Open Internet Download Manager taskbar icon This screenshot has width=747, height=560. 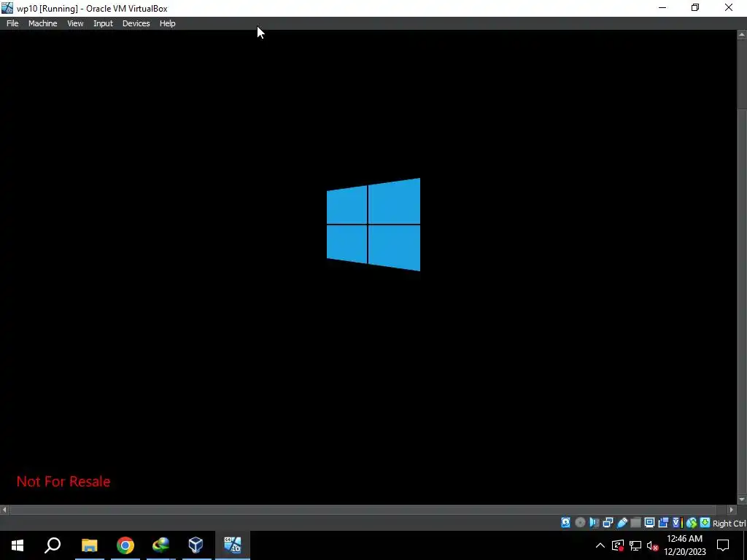click(161, 545)
